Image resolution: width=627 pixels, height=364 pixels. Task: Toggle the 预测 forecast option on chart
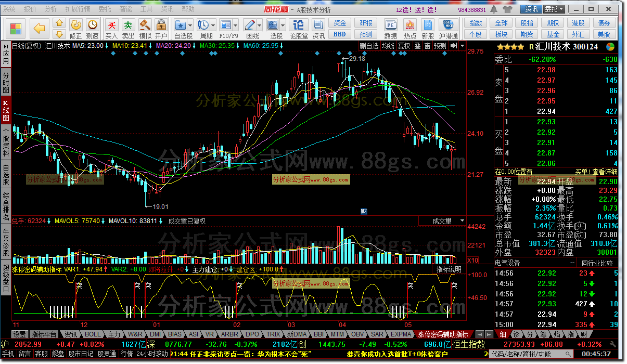click(x=440, y=46)
